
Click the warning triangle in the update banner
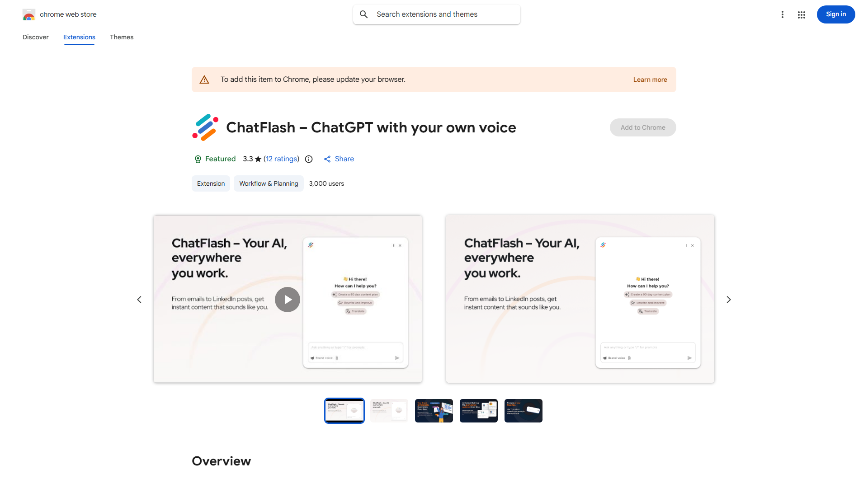pyautogui.click(x=204, y=79)
